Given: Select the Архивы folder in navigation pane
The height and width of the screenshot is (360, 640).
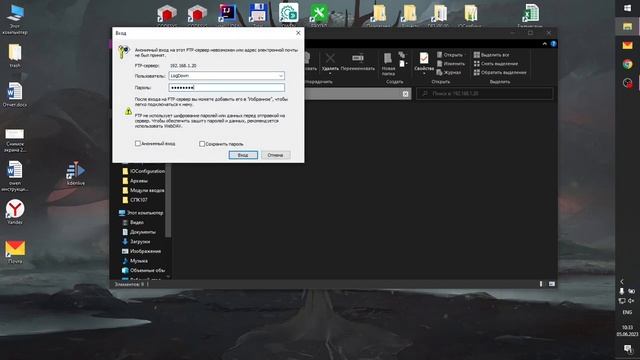Looking at the screenshot, I should point(135,181).
